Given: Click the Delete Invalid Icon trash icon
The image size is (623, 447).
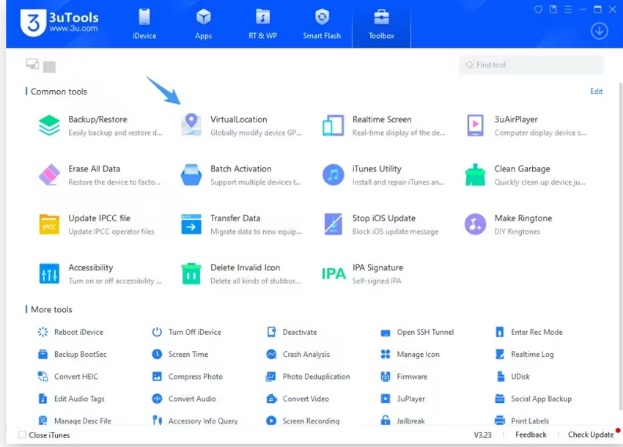Looking at the screenshot, I should click(191, 274).
